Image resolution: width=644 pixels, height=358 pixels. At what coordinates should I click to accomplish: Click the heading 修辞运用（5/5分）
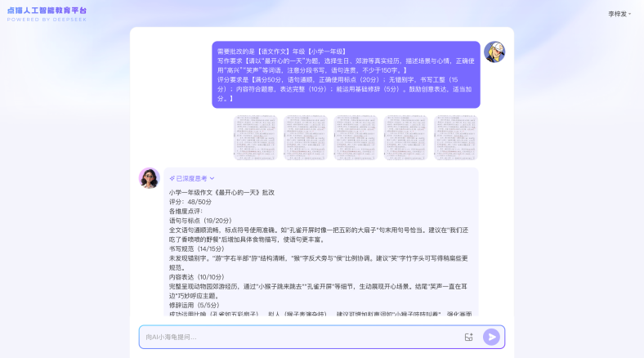tap(195, 305)
